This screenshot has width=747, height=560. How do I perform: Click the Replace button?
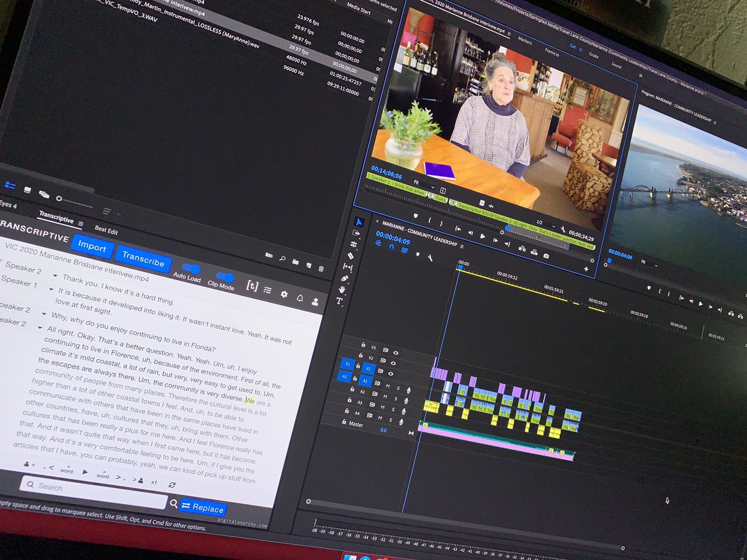(x=202, y=508)
